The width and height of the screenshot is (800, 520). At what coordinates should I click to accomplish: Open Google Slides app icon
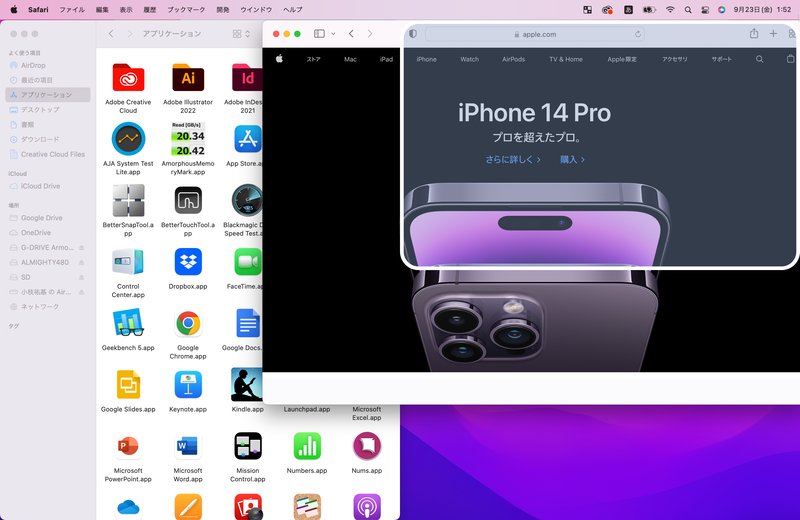[x=128, y=384]
